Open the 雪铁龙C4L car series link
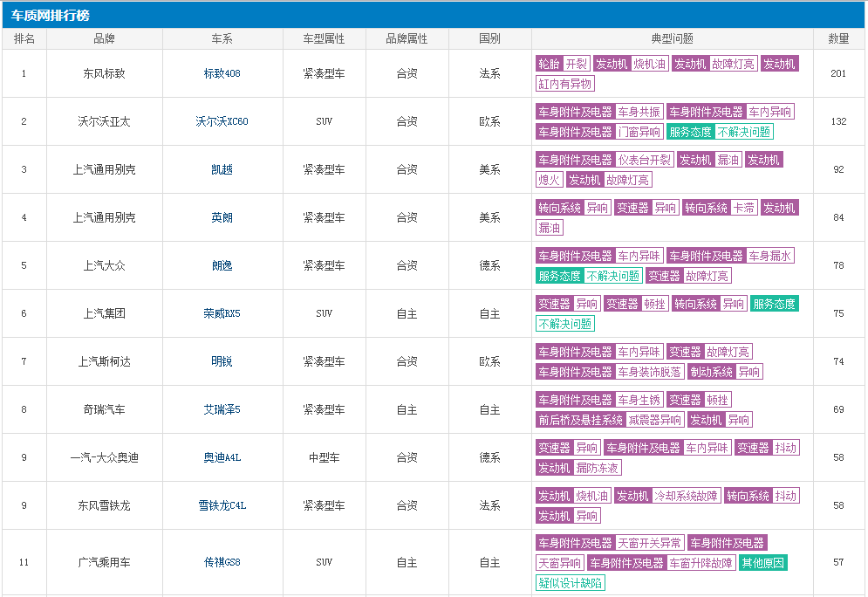 222,505
